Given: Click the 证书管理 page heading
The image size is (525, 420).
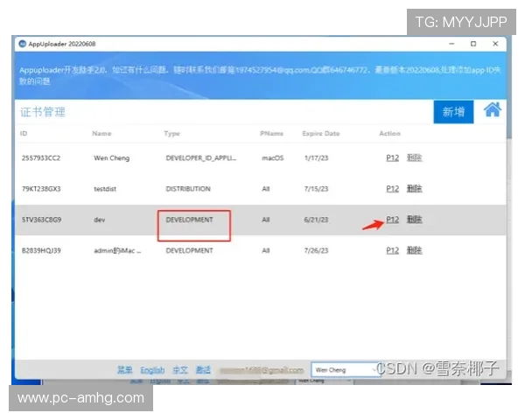Looking at the screenshot, I should [x=43, y=112].
